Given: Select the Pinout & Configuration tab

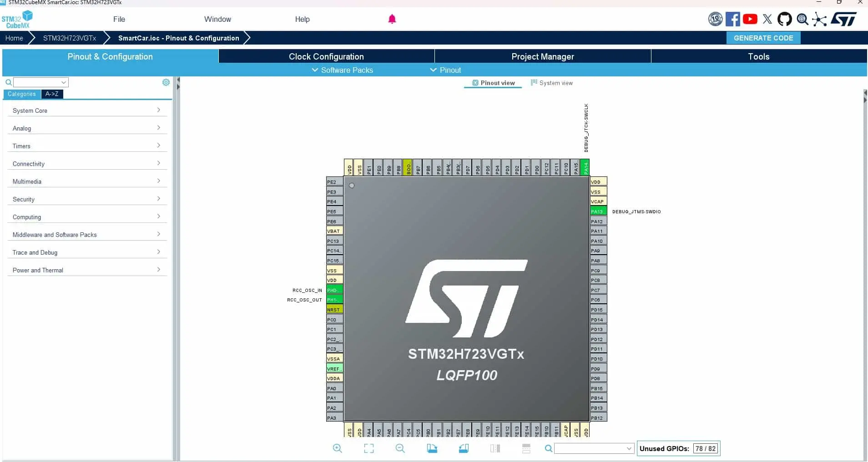Looking at the screenshot, I should pyautogui.click(x=110, y=56).
